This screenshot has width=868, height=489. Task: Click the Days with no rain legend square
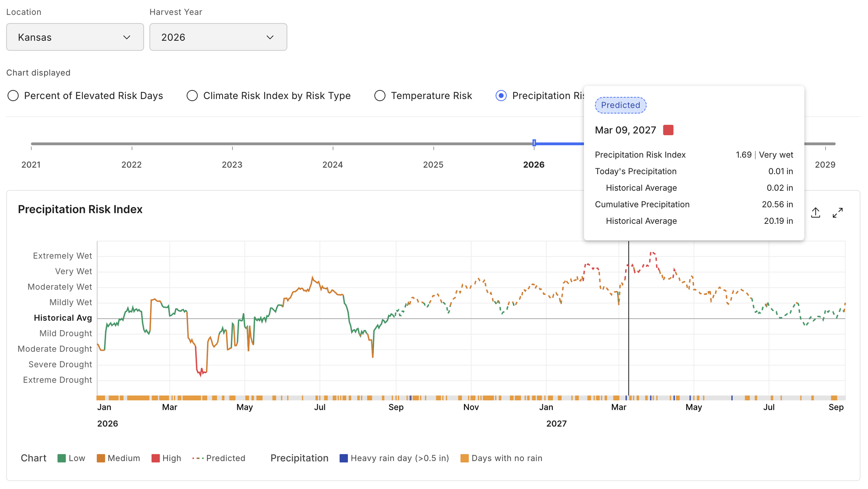(x=464, y=458)
